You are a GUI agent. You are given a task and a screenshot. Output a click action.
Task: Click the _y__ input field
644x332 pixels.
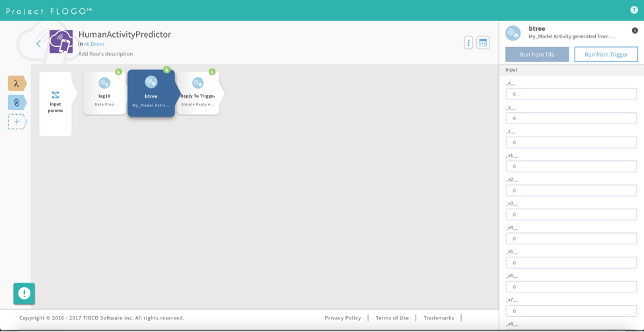tap(571, 118)
